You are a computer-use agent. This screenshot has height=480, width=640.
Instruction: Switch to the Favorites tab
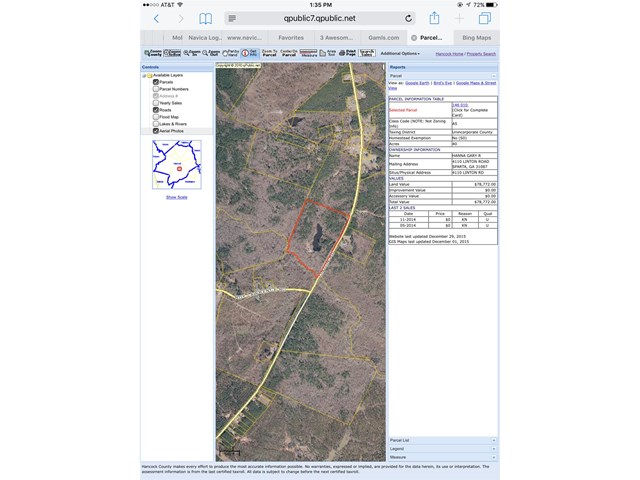tap(291, 38)
